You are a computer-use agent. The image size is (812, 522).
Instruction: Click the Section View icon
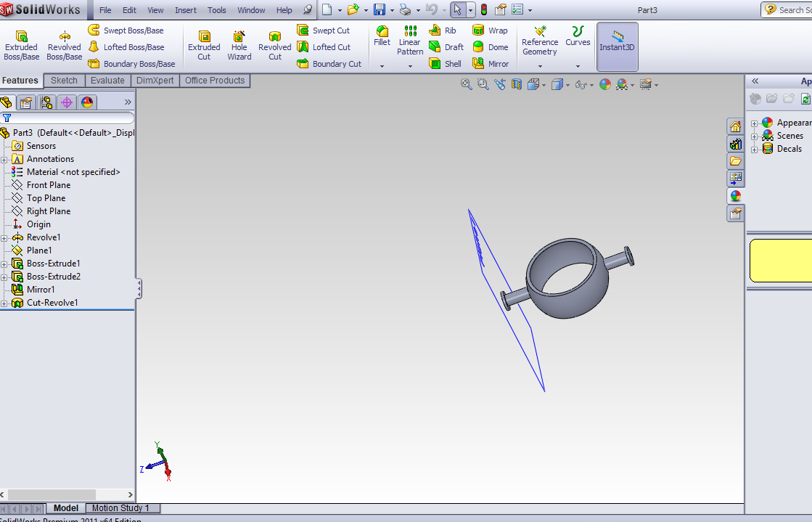(x=517, y=84)
